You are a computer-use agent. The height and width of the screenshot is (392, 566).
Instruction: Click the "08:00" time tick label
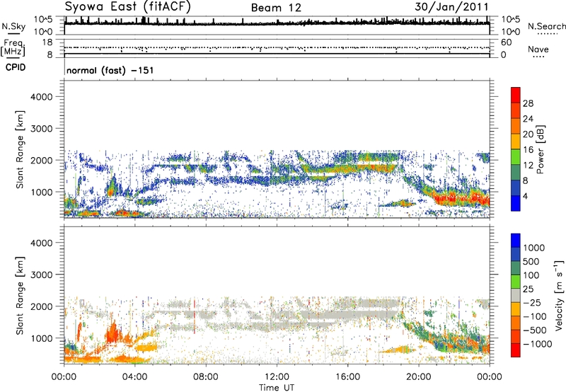click(x=206, y=377)
